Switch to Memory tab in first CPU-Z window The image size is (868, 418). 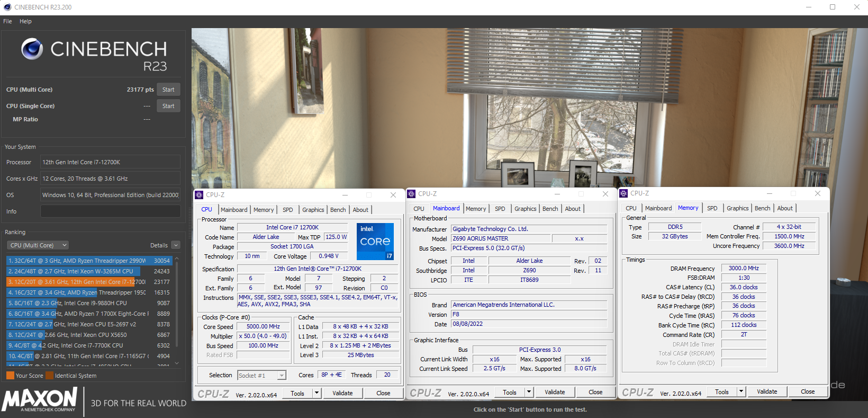[264, 210]
